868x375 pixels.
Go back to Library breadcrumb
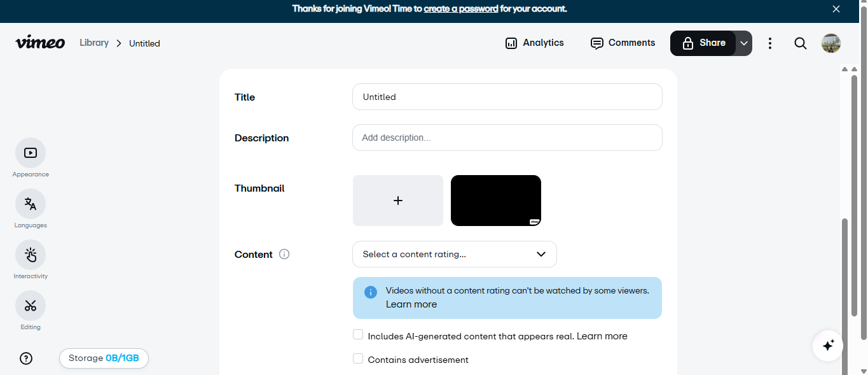pyautogui.click(x=94, y=43)
